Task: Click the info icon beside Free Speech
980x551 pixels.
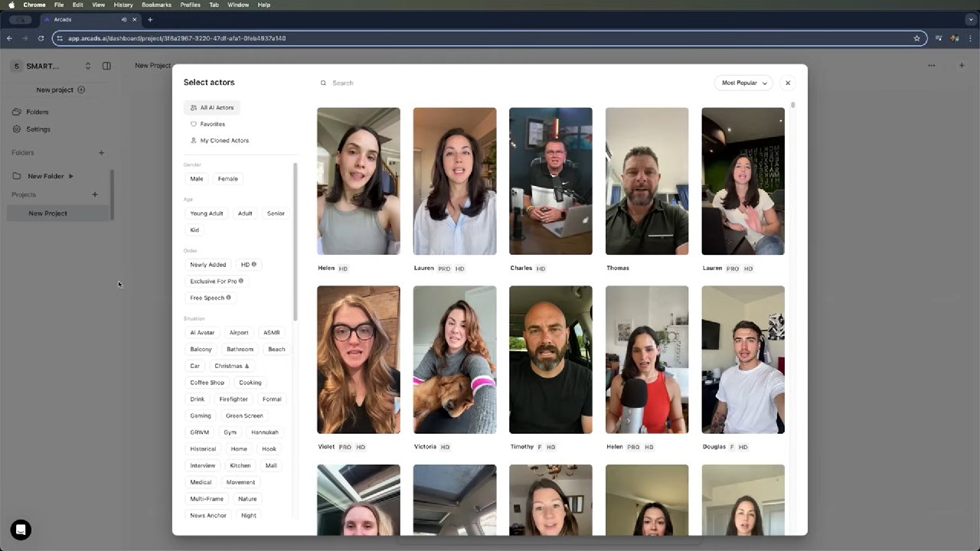Action: (x=228, y=298)
